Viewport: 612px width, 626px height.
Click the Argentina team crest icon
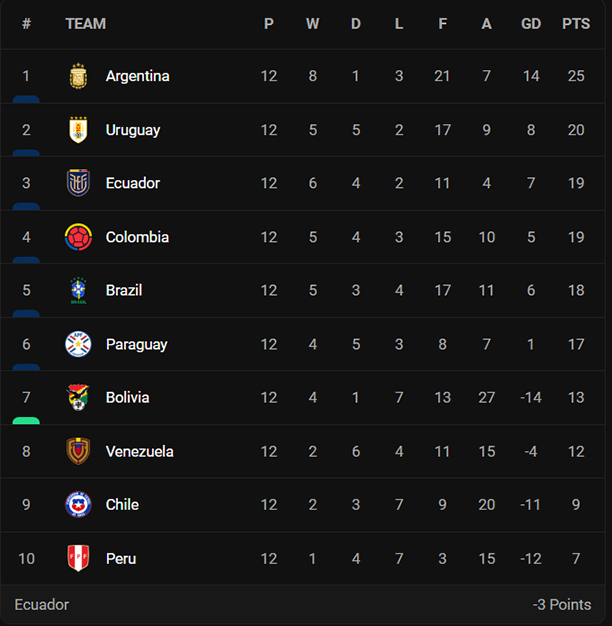(78, 76)
